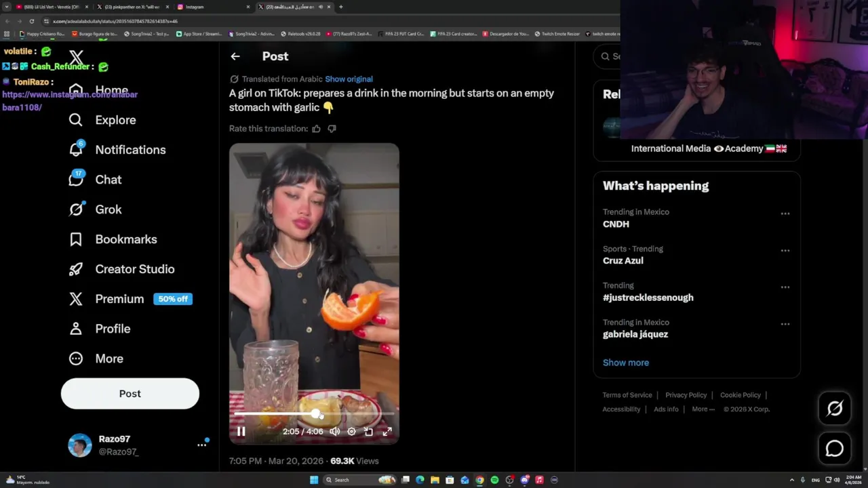Open the floating chat messages button
This screenshot has height=488, width=868.
pyautogui.click(x=835, y=448)
